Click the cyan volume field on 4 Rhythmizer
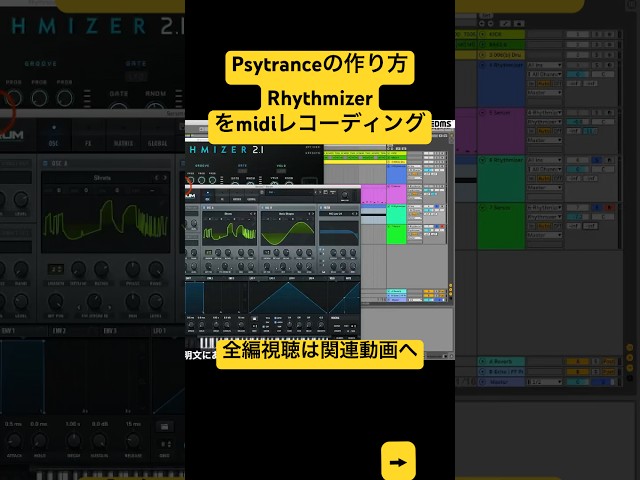Screen dimensions: 640x480 (x=578, y=74)
